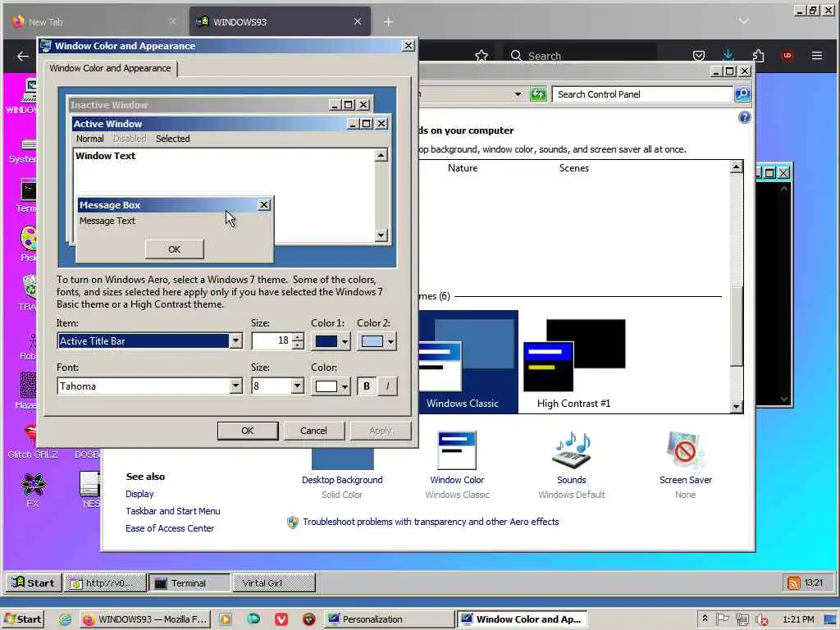Click the RSS icon in Windows93 tray

pyautogui.click(x=793, y=583)
